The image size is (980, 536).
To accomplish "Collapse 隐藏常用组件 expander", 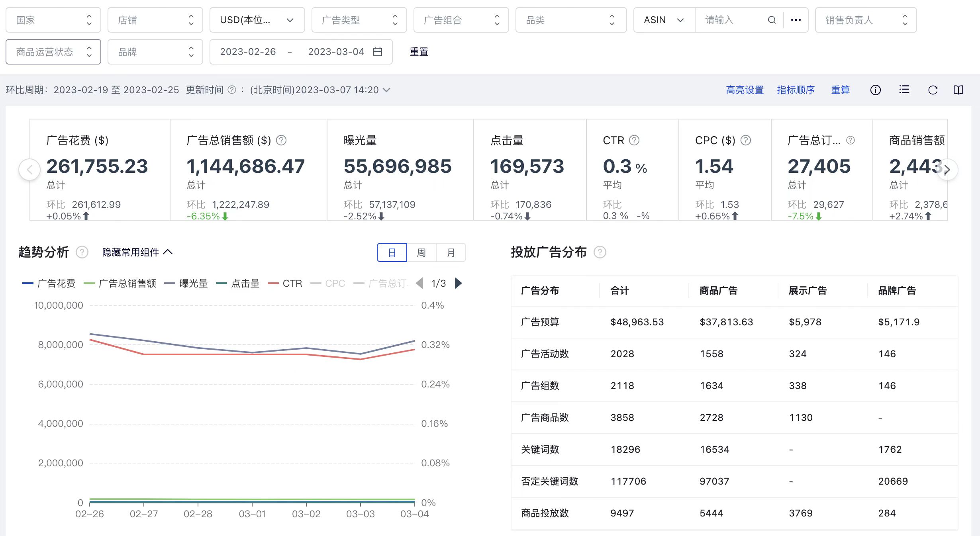I will tap(137, 252).
